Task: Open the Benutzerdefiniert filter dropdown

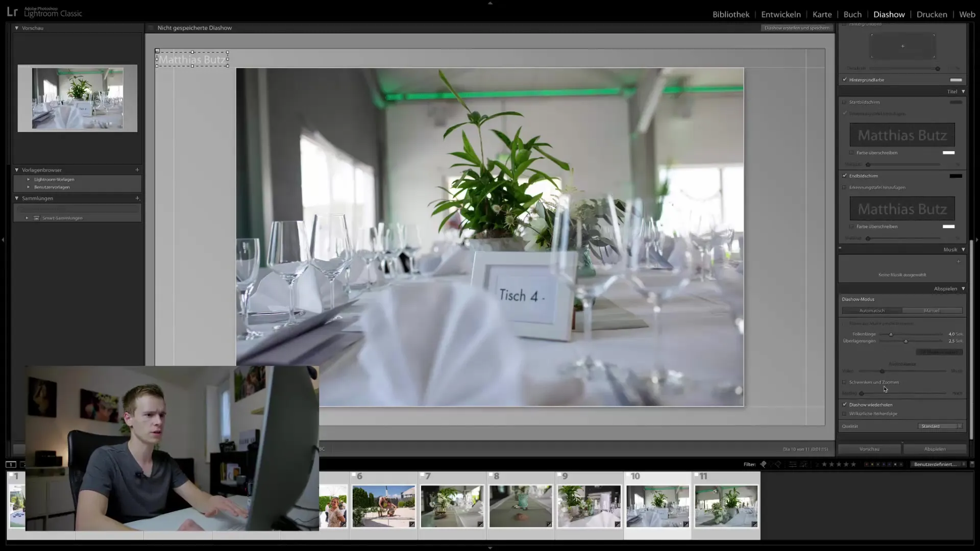Action: coord(938,464)
